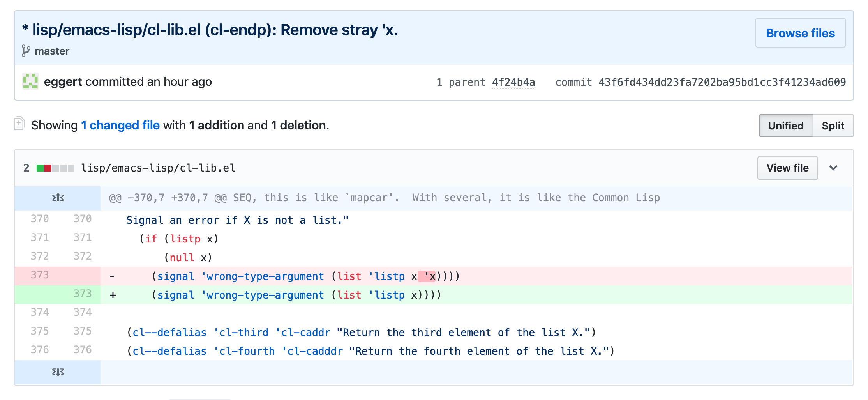Select added line number 373
868x400 pixels.
click(83, 294)
